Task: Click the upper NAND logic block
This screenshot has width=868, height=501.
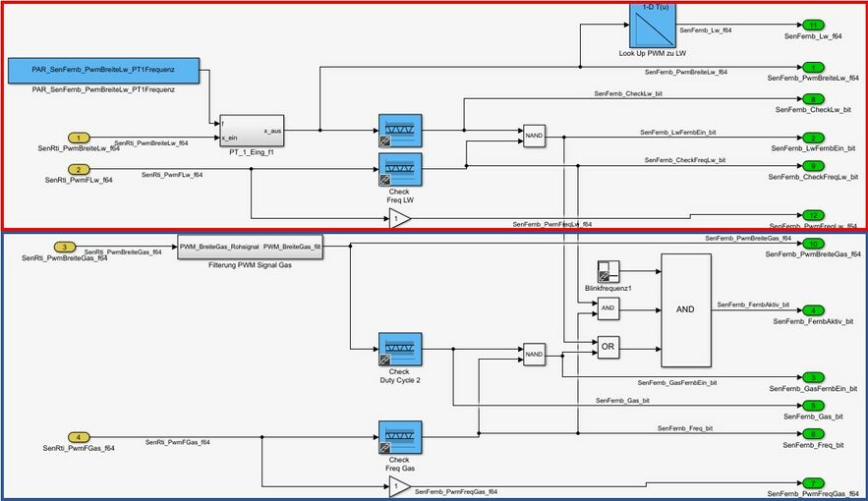Action: coord(534,137)
